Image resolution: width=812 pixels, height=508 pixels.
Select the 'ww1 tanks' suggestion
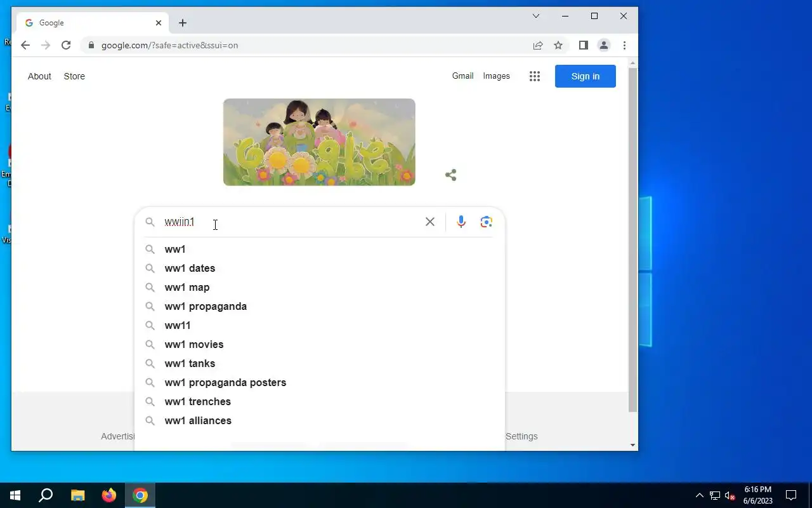coord(320,363)
